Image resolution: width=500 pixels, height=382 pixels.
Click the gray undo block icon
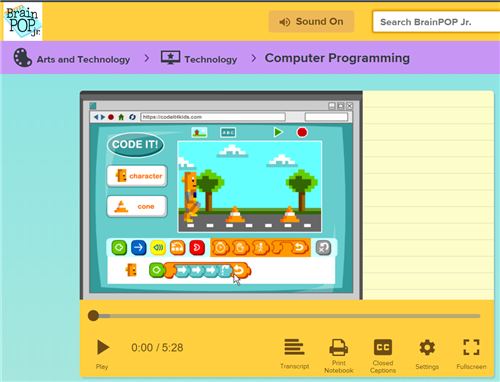tap(323, 248)
